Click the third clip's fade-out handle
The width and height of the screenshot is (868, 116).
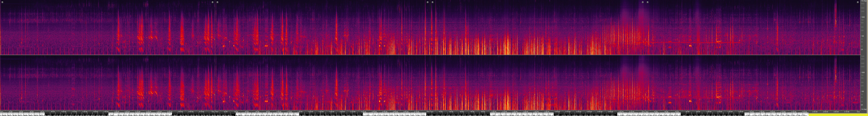(x=643, y=2)
